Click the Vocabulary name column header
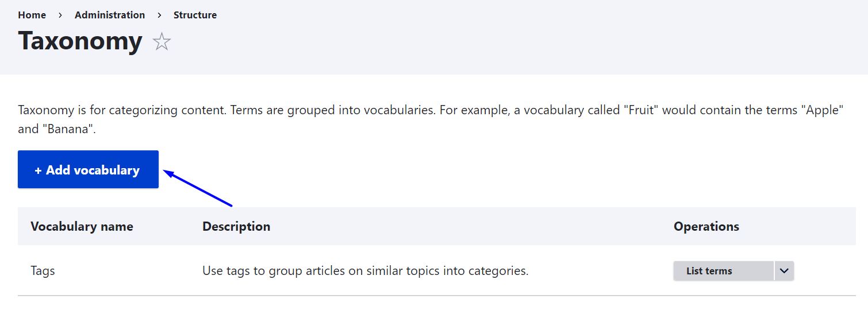The width and height of the screenshot is (868, 322). (x=82, y=226)
